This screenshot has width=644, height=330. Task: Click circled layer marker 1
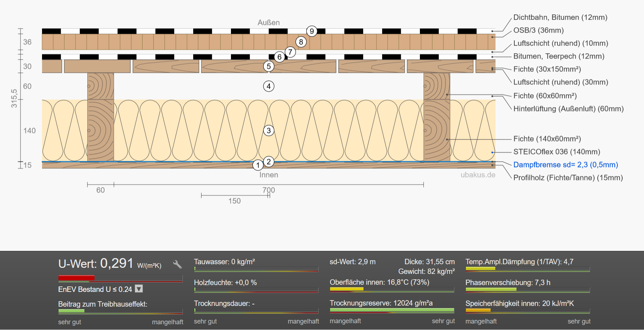[x=258, y=165]
